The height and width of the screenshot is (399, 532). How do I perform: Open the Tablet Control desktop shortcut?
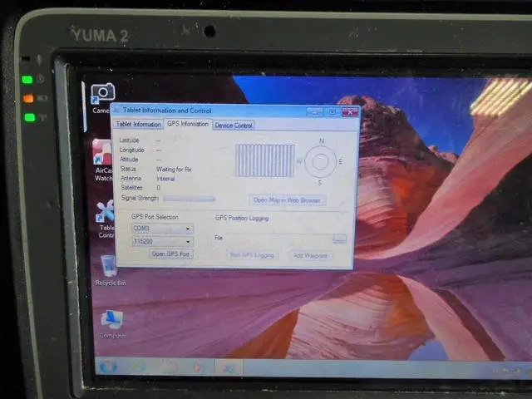[106, 212]
